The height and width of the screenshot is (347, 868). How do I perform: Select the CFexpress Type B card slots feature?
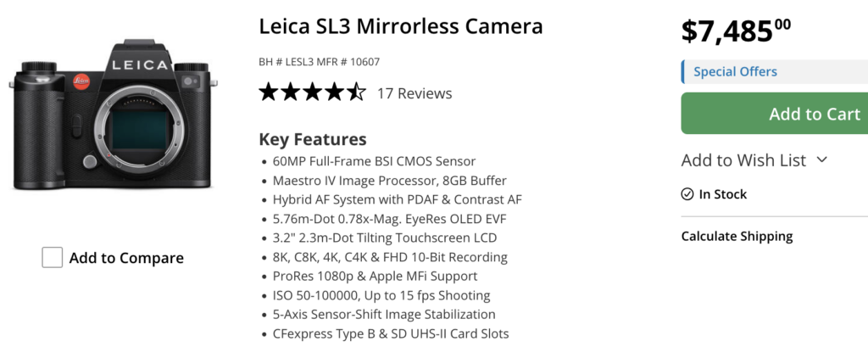391,333
